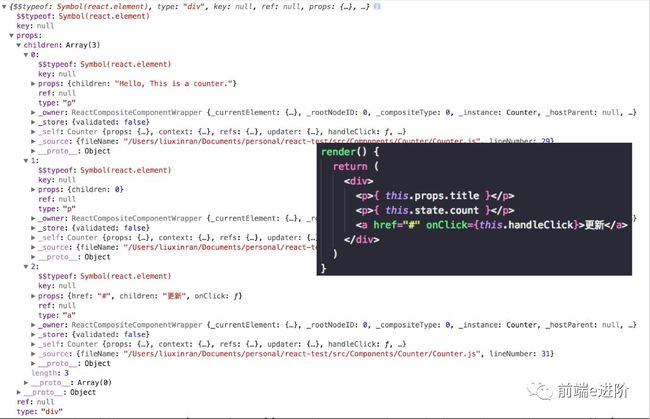
Task: Expand _source with lineNumber: 31
Action: coord(33,354)
